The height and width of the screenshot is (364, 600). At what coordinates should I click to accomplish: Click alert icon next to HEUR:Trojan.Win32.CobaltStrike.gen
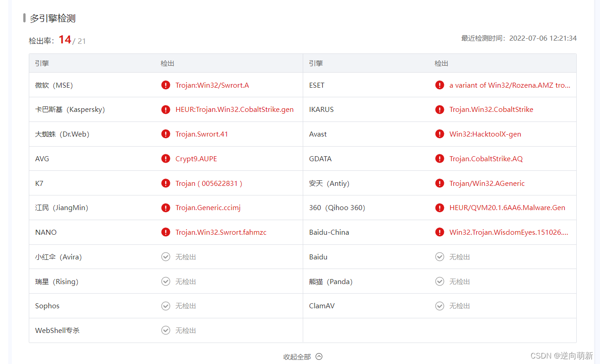166,110
